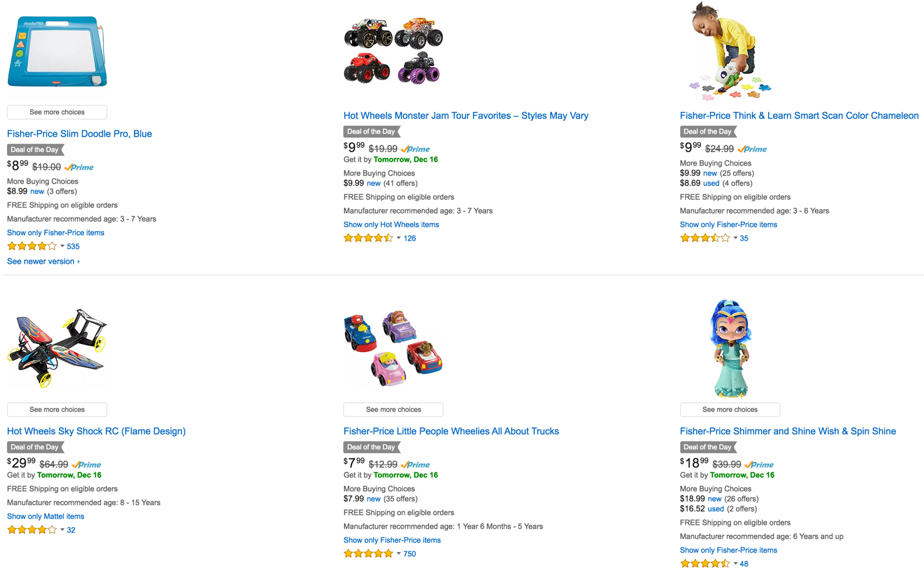The image size is (924, 572).
Task: Open Hot Wheels Monster Jam Tour Favorites title
Action: point(465,116)
